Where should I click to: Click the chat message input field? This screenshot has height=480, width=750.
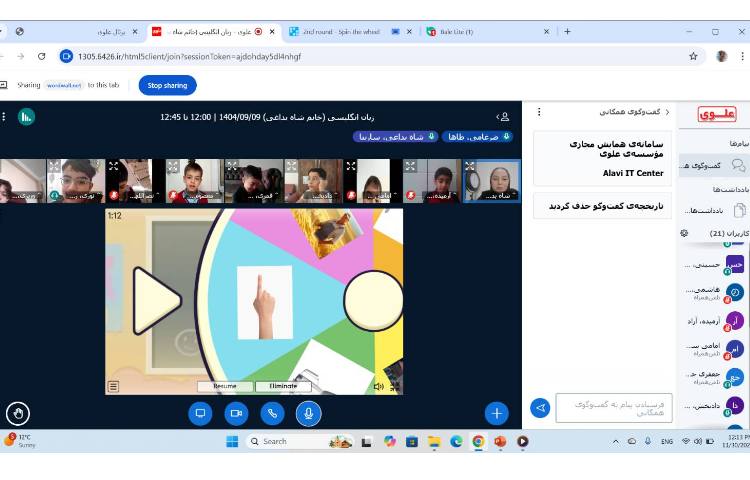tap(614, 408)
